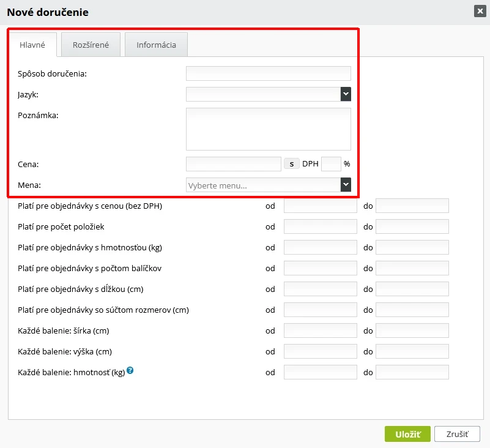Image resolution: width=490 pixels, height=448 pixels.
Task: Open the Mena currency dropdown
Action: [x=268, y=185]
